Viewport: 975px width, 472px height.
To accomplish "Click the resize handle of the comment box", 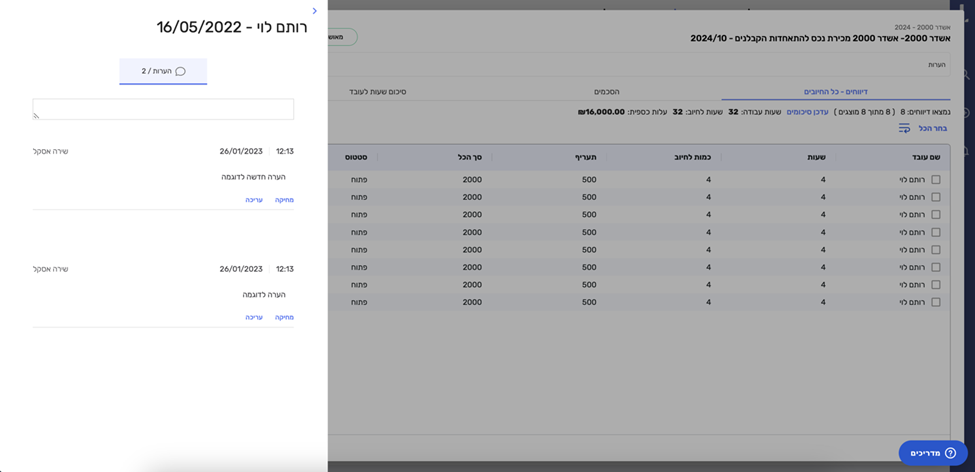I will (x=37, y=116).
